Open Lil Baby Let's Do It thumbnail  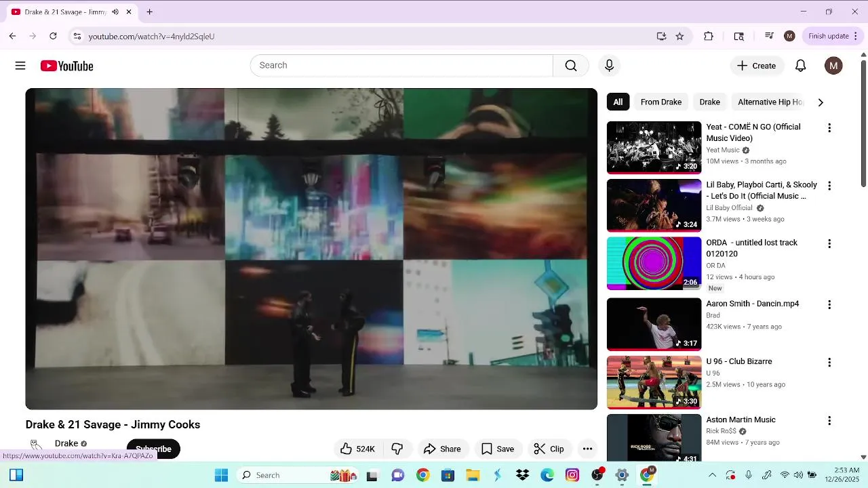tap(654, 205)
